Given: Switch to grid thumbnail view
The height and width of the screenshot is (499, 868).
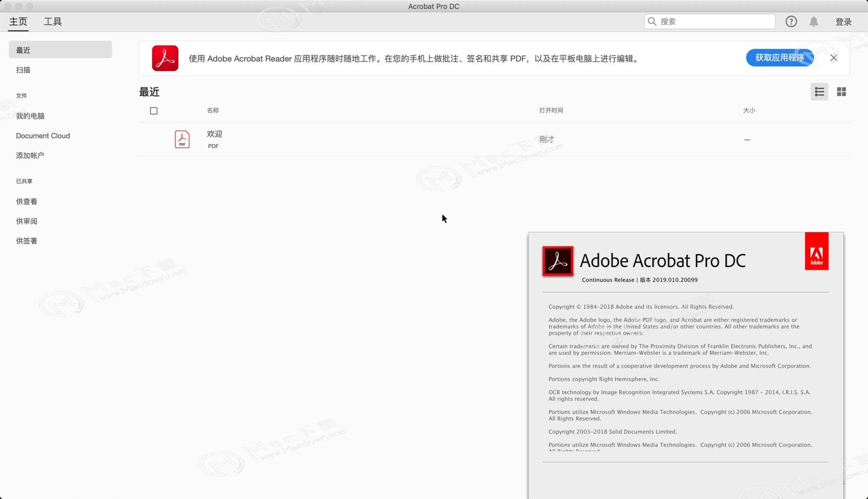Looking at the screenshot, I should click(x=841, y=92).
